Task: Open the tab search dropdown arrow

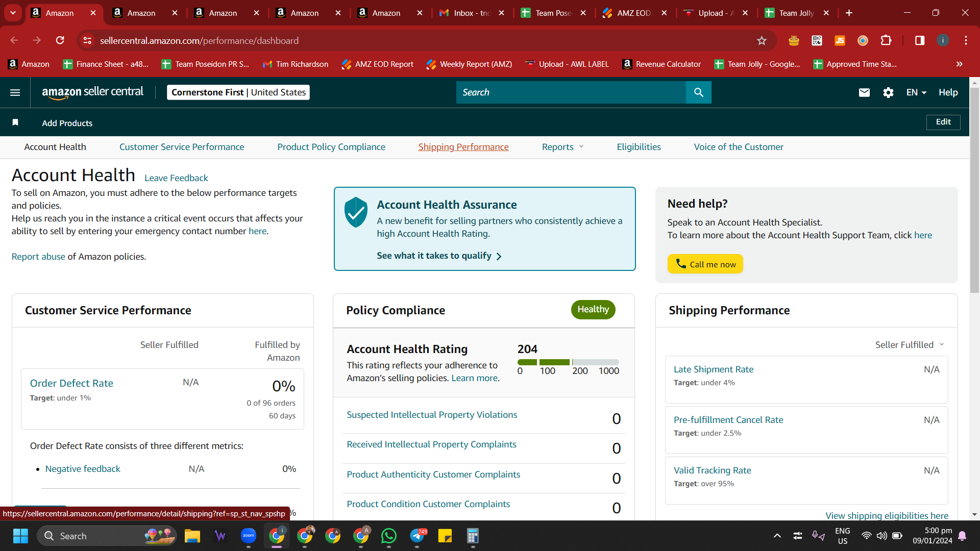Action: tap(13, 13)
